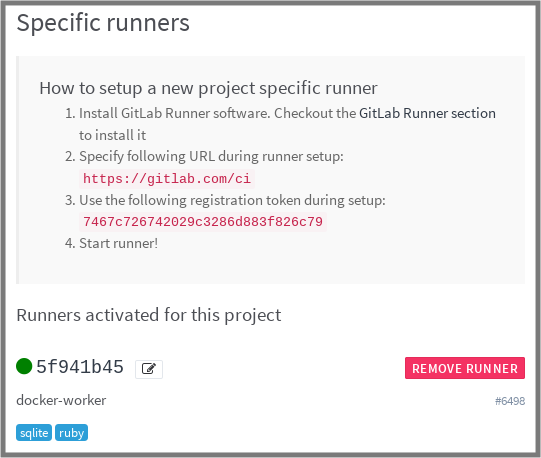
Task: Click the 'Start runner!' step text
Action: [119, 243]
